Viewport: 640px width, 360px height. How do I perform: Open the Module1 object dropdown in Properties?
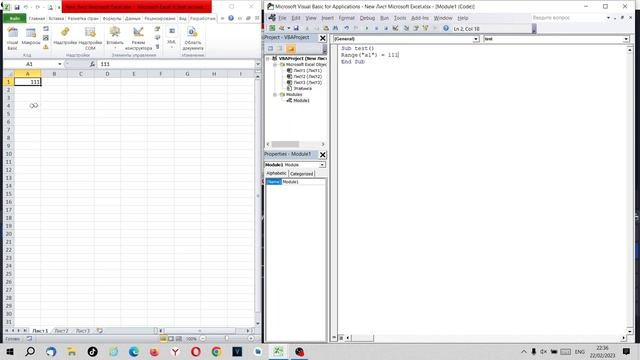click(x=322, y=165)
